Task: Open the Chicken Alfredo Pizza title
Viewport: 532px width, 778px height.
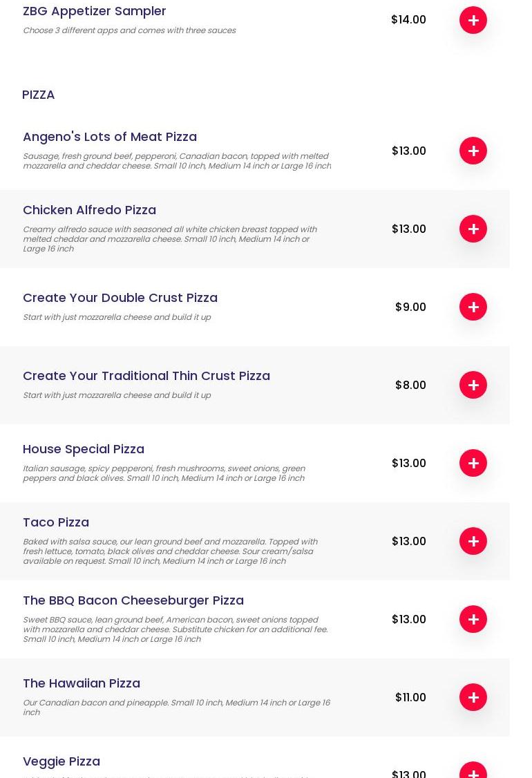Action: (x=89, y=209)
